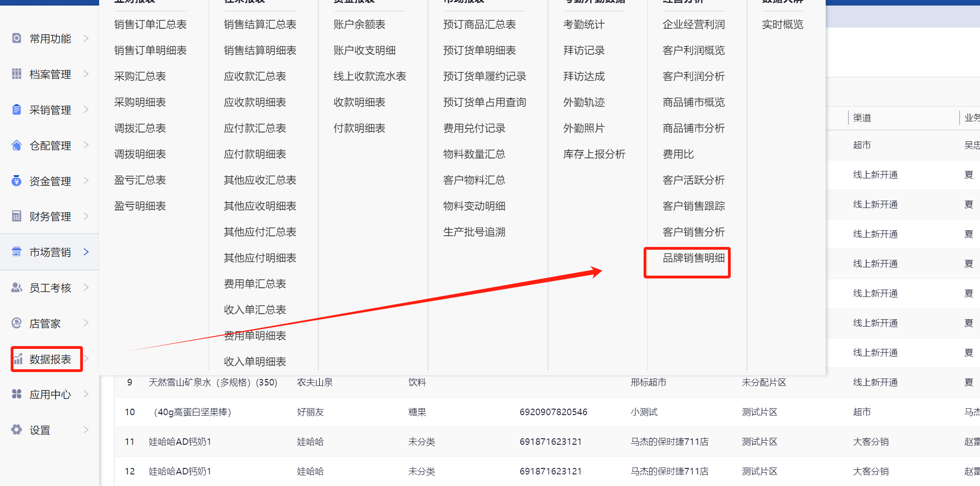This screenshot has width=980, height=486.
Task: Click the 资金管理 money bag icon
Action: click(17, 181)
